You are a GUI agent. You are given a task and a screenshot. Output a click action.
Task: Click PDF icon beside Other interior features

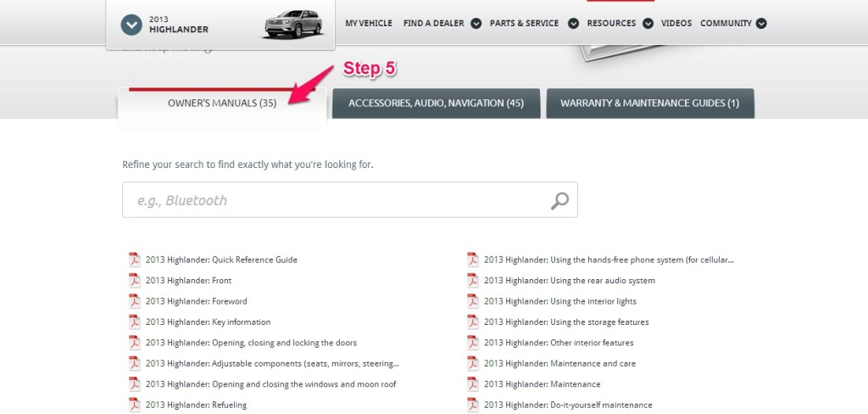pyautogui.click(x=473, y=343)
